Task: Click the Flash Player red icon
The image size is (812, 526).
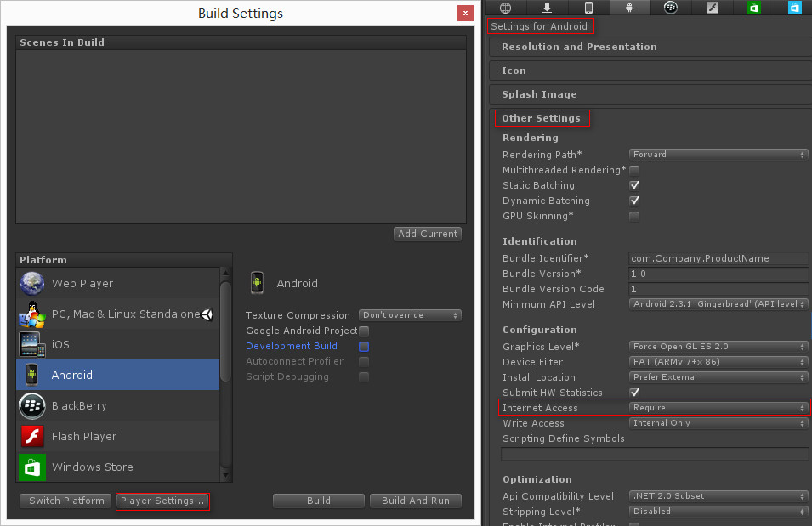Action: (32, 436)
